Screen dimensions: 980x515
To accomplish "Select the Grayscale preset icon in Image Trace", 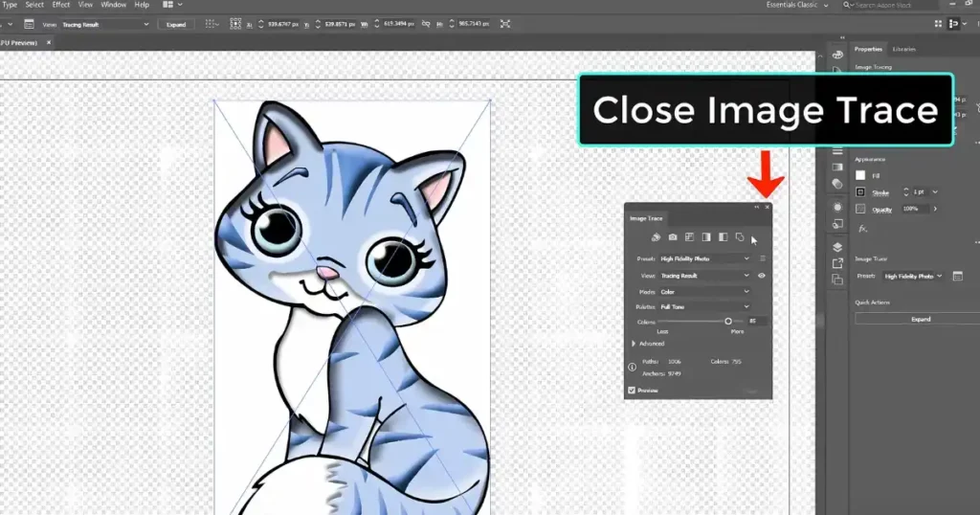I will pos(706,237).
